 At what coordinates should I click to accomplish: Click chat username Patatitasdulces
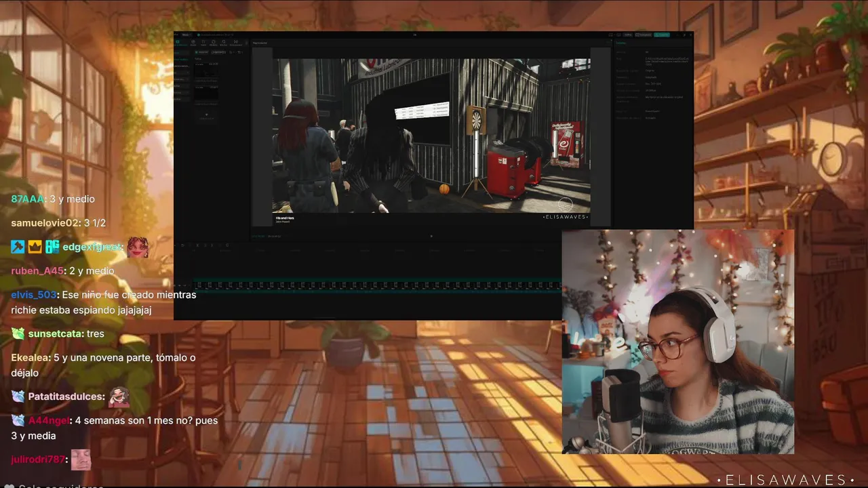click(65, 396)
